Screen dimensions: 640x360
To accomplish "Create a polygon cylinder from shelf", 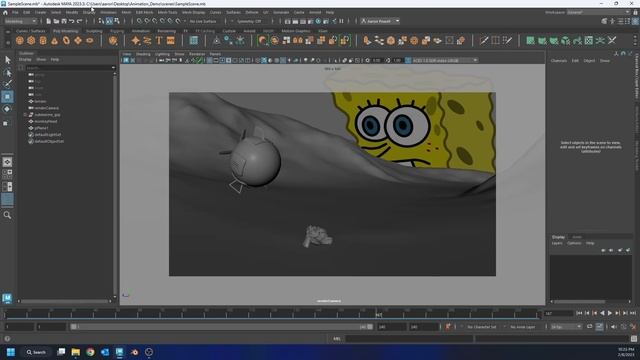I will click(43, 40).
